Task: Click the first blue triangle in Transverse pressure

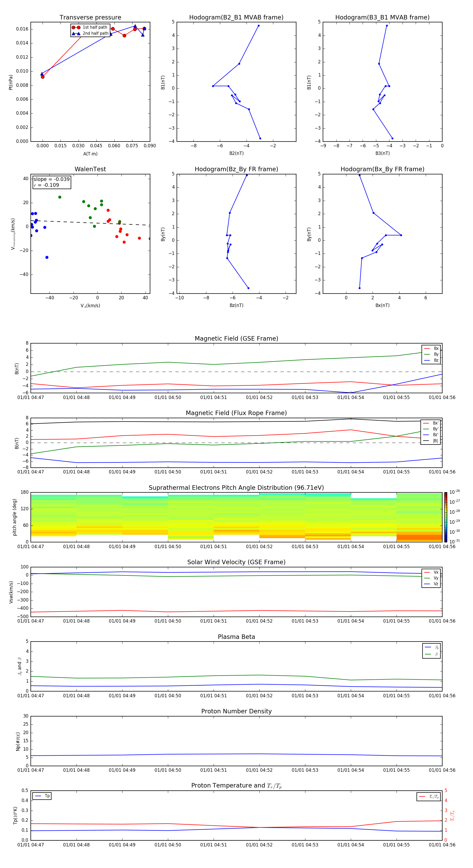Action: [x=42, y=74]
